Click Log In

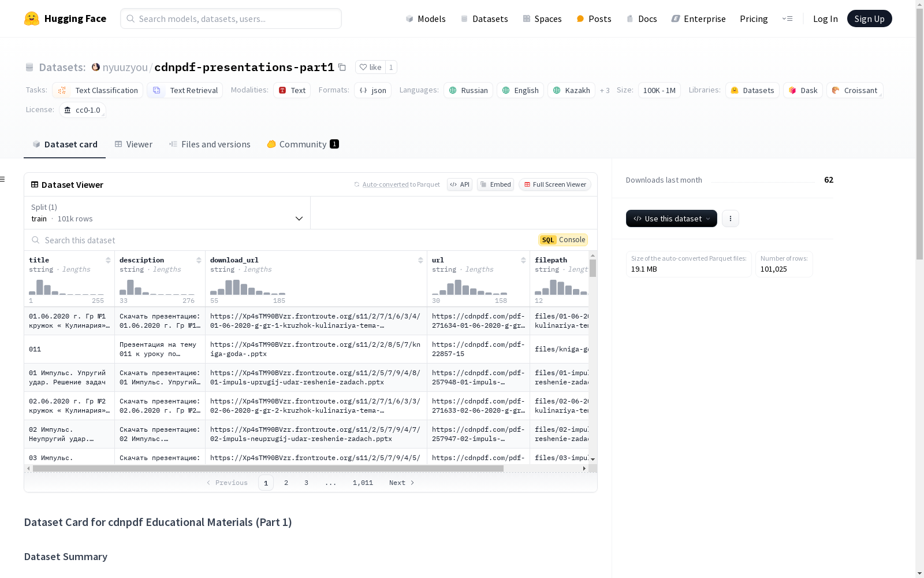[x=825, y=18]
